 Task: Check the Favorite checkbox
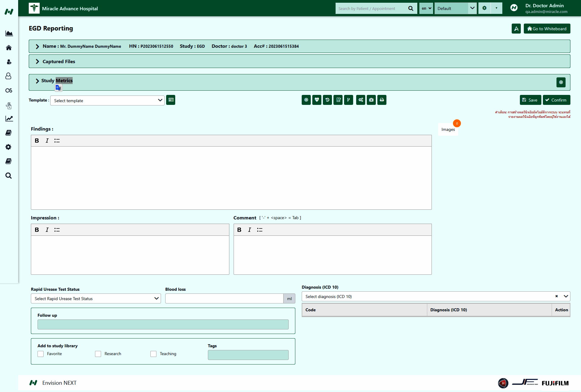click(x=41, y=354)
